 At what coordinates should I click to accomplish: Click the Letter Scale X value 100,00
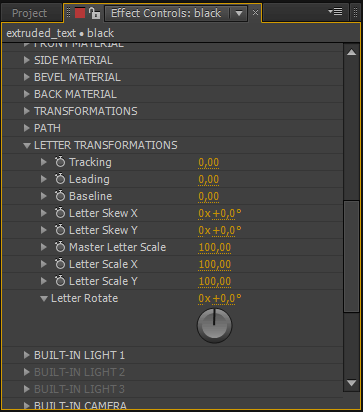point(215,265)
